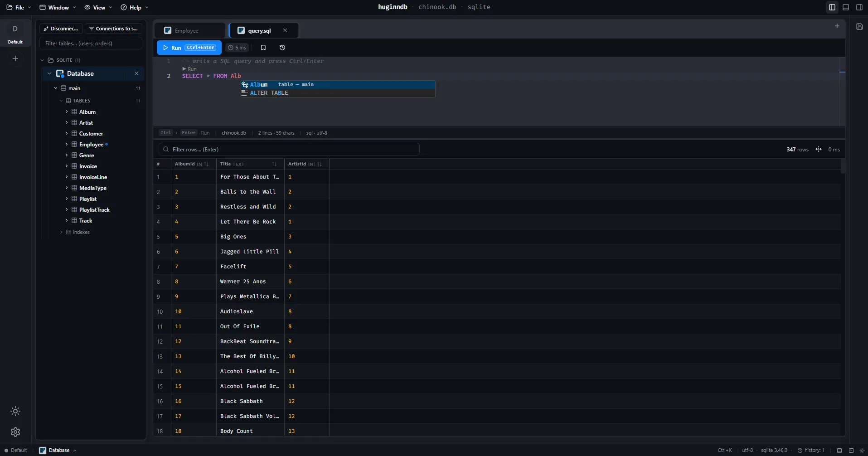Image resolution: width=868 pixels, height=456 pixels.
Task: Click the save icon in right rail
Action: point(859,27)
